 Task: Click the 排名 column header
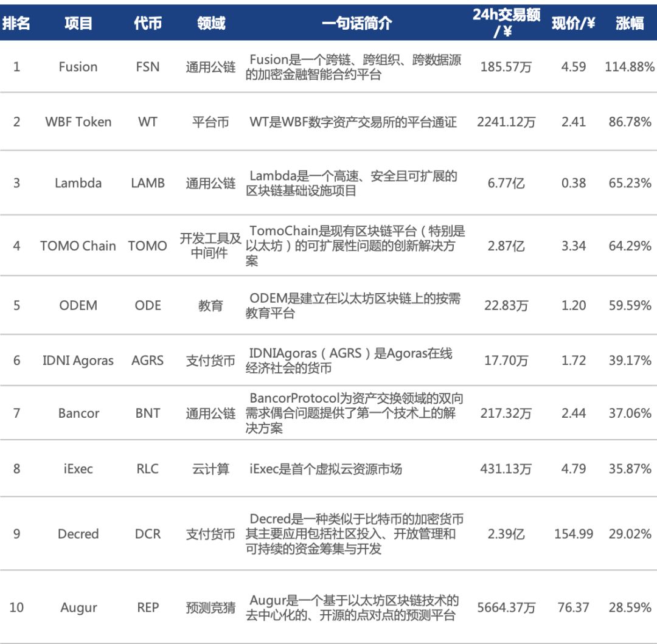tap(16, 23)
